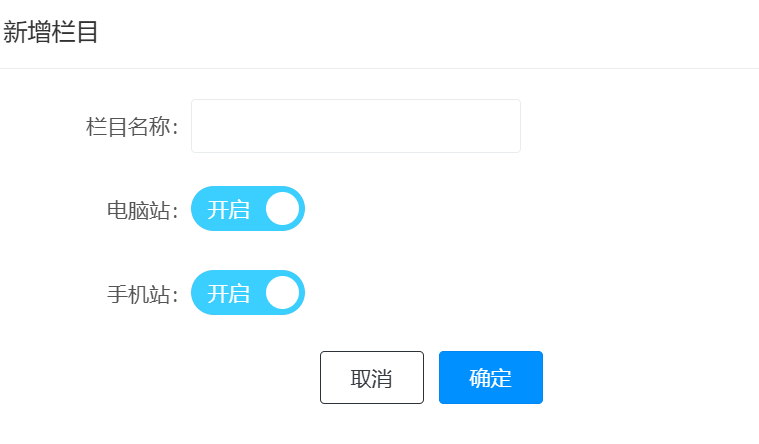Cancel the new column dialog
Viewport: 759px width, 444px height.
click(371, 378)
